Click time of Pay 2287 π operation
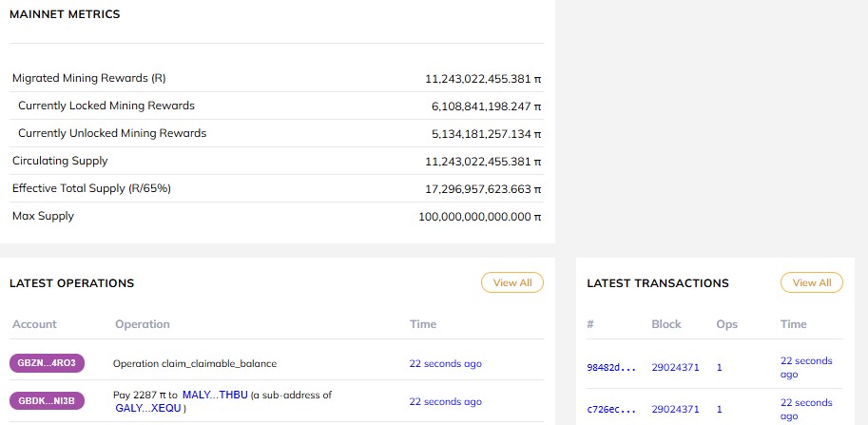Image resolution: width=868 pixels, height=425 pixels. [446, 402]
